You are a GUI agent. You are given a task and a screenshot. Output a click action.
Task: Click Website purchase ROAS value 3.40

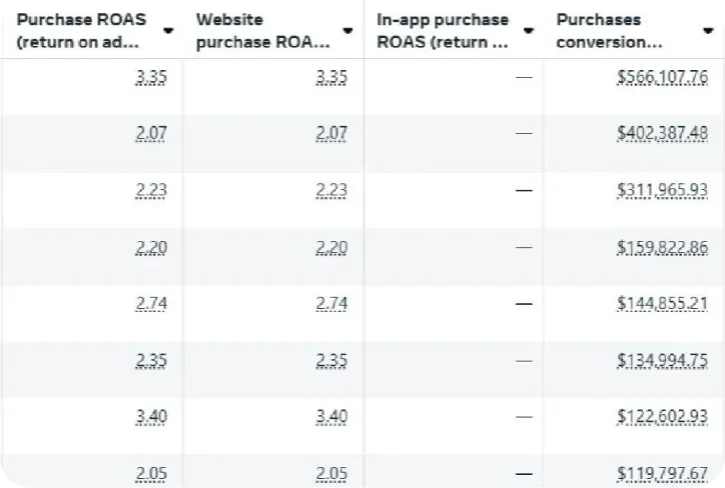331,416
